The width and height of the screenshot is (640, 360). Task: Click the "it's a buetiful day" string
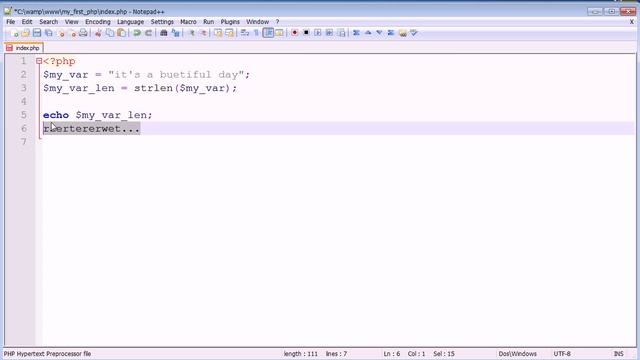(x=176, y=75)
